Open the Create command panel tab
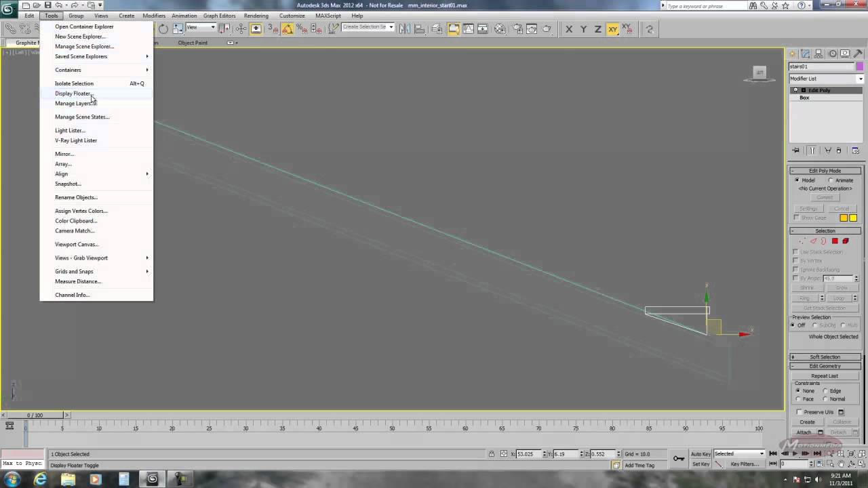 pos(793,54)
